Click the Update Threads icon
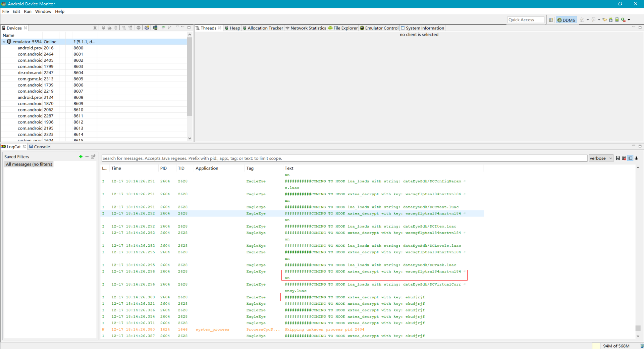644x349 pixels. tap(123, 28)
